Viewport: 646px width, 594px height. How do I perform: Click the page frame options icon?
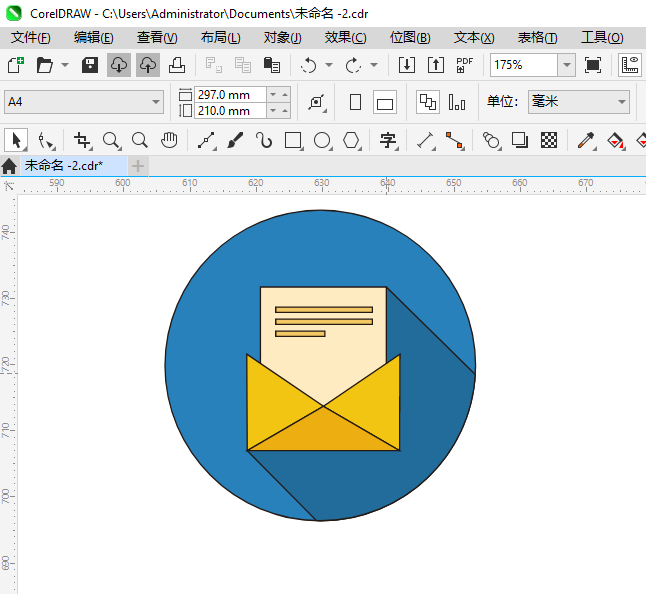click(316, 102)
